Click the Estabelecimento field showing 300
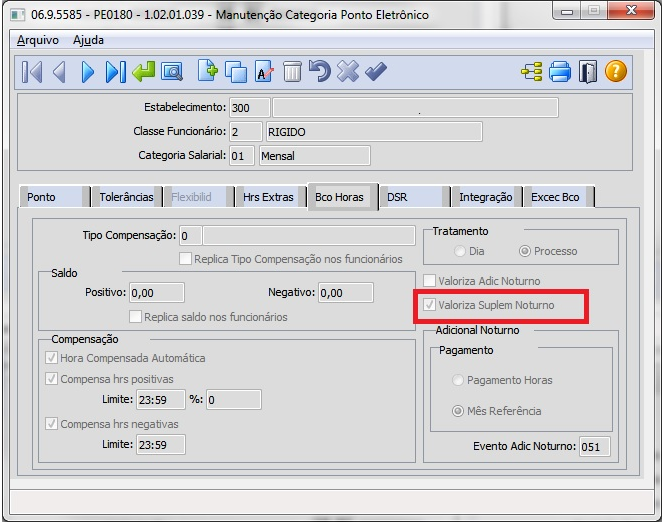 (250, 108)
